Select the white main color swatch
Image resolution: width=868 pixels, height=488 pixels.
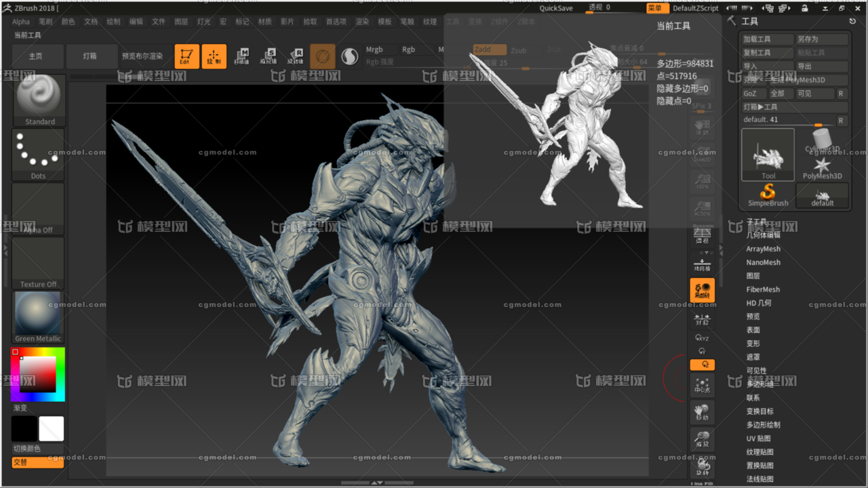(52, 429)
